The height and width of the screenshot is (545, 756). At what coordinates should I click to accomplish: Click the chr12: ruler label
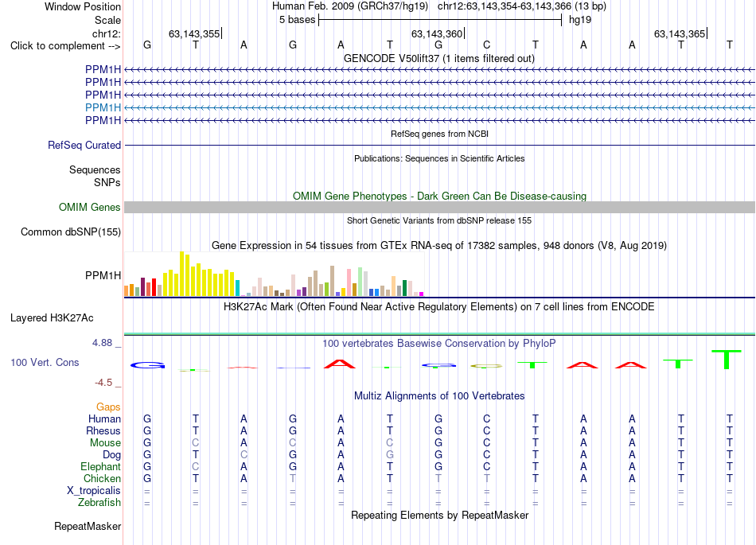pos(107,33)
